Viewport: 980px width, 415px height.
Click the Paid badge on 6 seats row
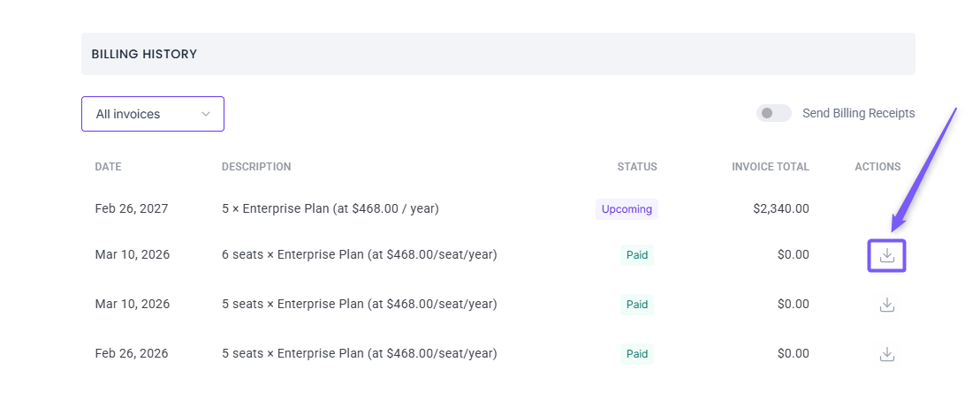(x=637, y=255)
